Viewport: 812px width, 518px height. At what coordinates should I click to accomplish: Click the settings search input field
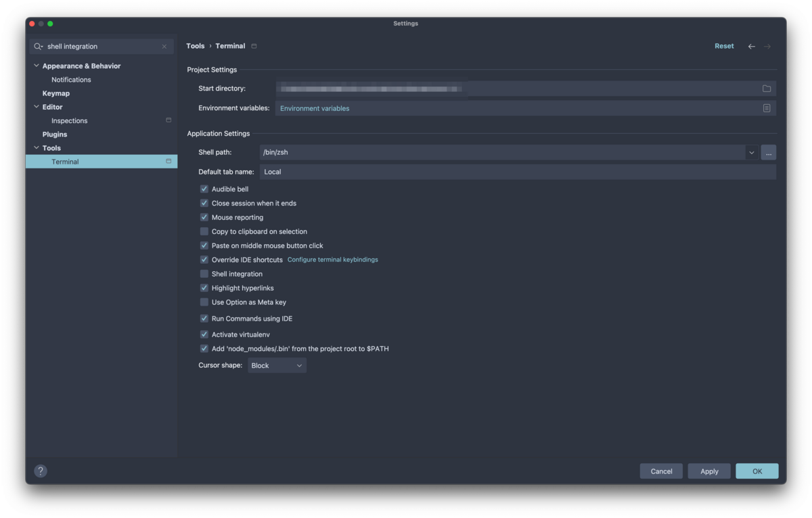101,47
